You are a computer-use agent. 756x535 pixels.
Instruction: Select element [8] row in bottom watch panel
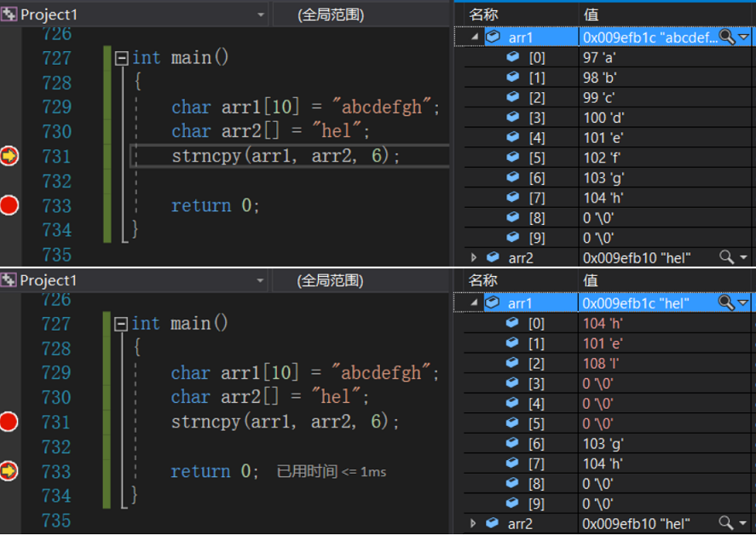click(x=607, y=484)
